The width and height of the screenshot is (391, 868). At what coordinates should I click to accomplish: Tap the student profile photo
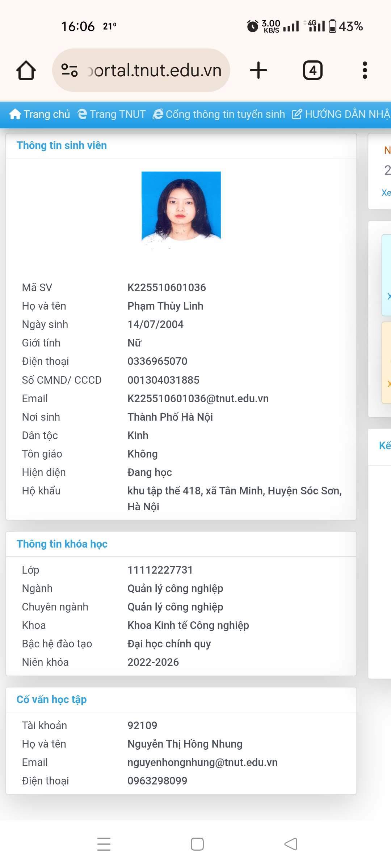(x=181, y=206)
